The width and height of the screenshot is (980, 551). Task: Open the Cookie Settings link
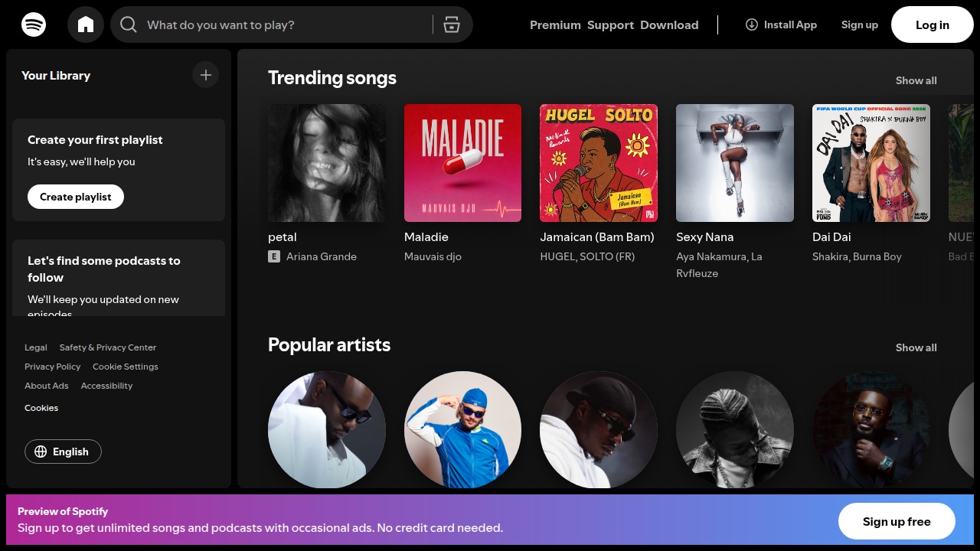[x=126, y=367]
